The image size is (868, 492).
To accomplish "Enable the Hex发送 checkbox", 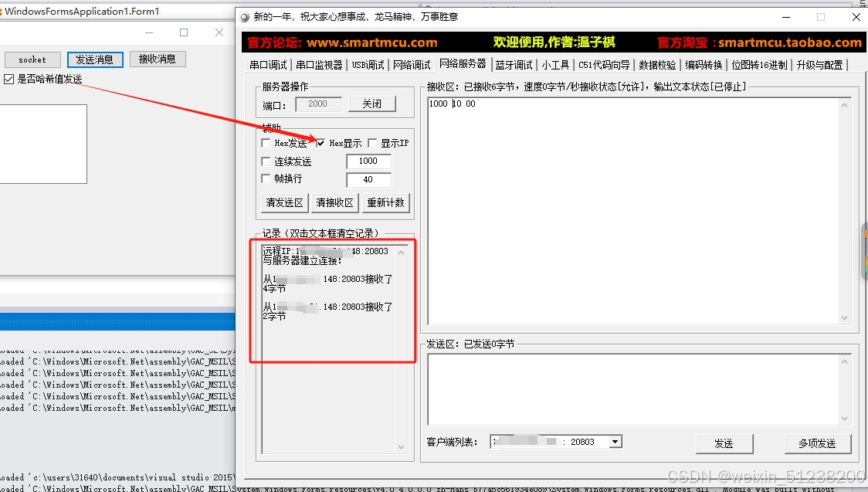I will [x=266, y=144].
